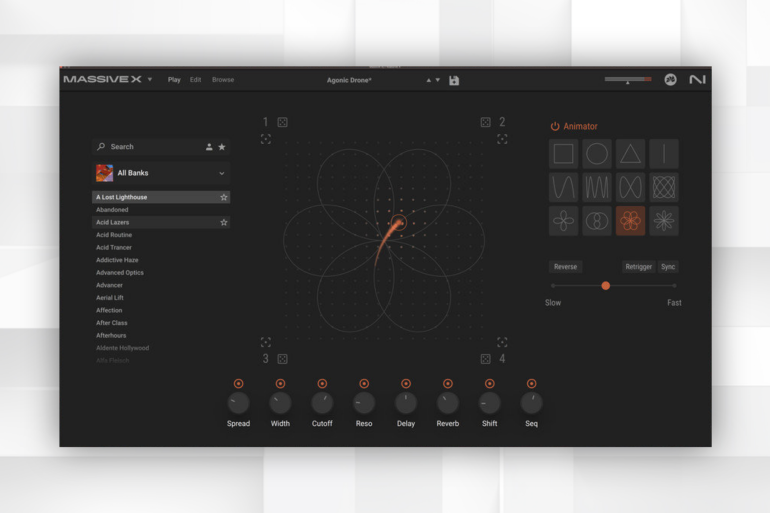Image resolution: width=770 pixels, height=513 pixels.
Task: Select the circle animator shape
Action: coord(597,154)
